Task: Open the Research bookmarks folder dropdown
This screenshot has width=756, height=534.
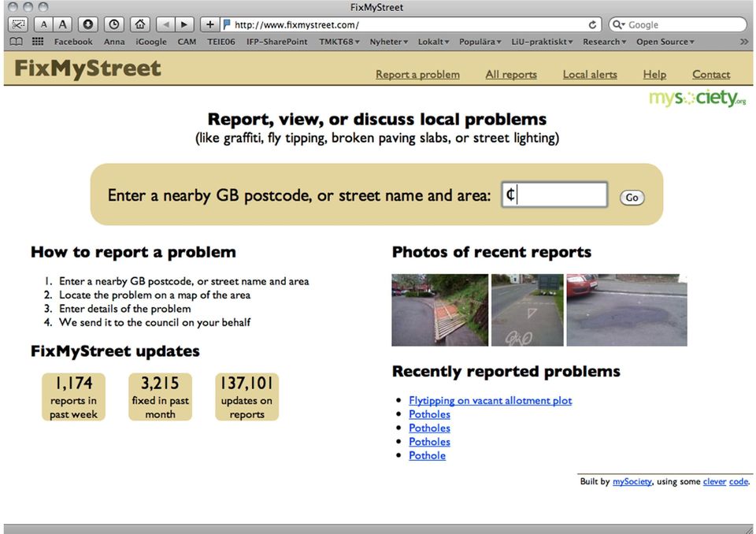Action: coord(605,42)
